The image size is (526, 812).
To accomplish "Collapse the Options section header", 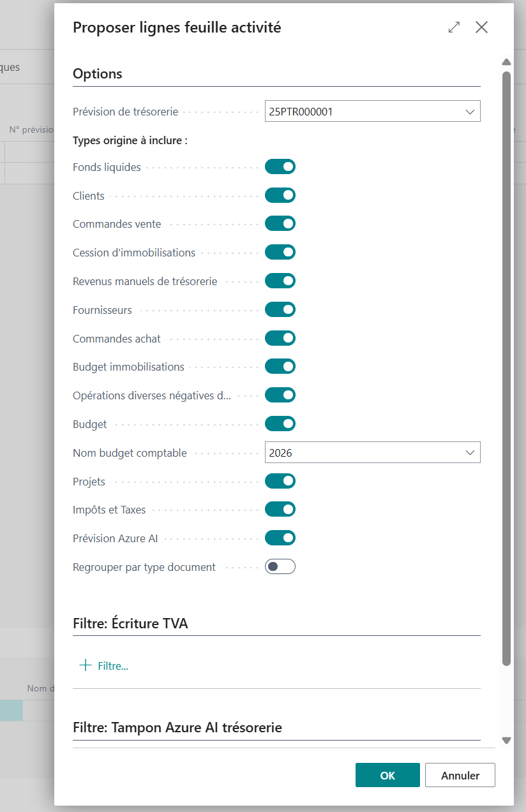I will [98, 74].
